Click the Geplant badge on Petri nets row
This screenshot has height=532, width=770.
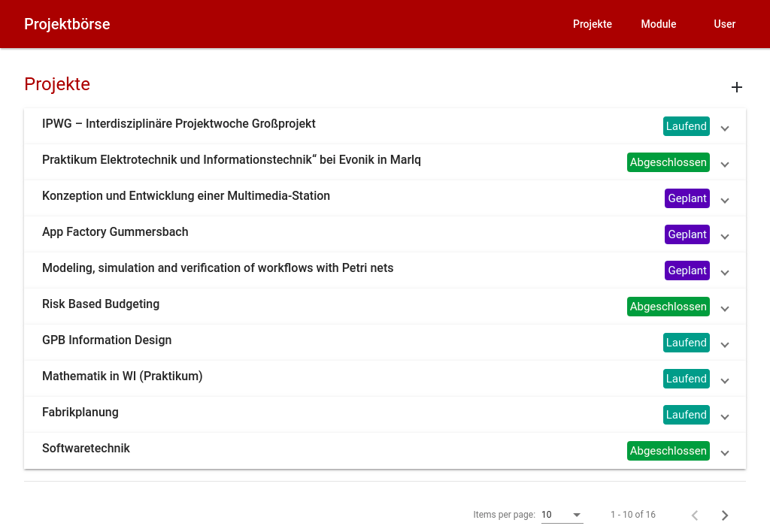(x=687, y=271)
